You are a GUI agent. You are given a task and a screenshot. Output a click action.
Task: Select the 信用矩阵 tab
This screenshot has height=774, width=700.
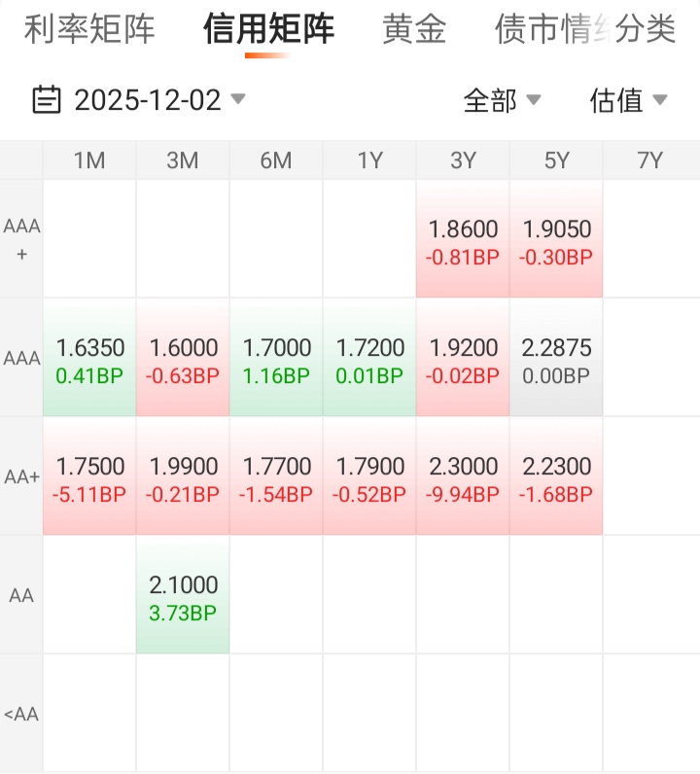(x=268, y=29)
